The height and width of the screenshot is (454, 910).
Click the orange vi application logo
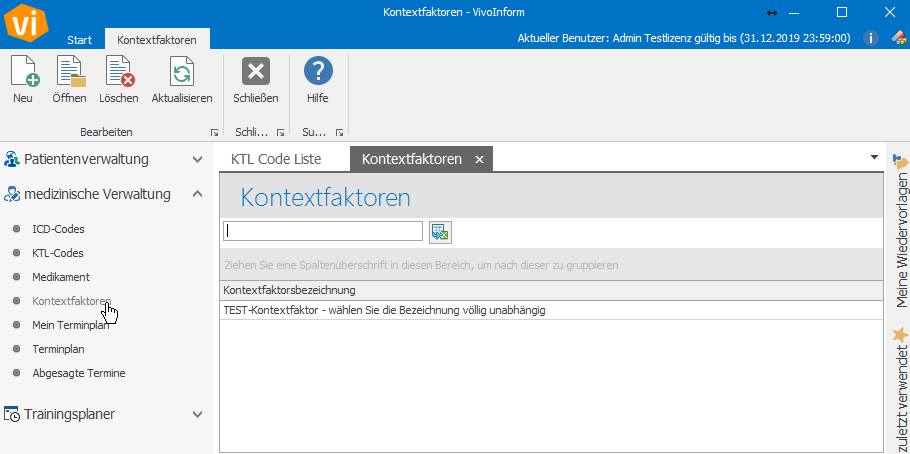click(x=26, y=23)
